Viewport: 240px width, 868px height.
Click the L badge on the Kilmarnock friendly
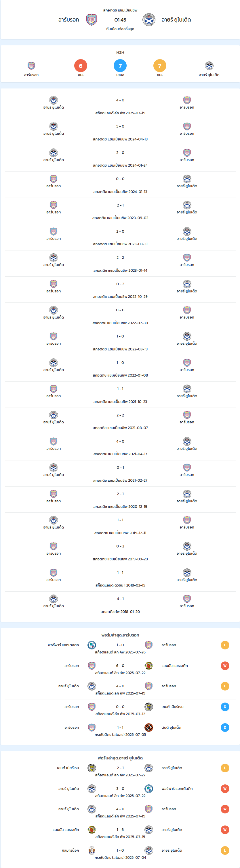tap(225, 850)
